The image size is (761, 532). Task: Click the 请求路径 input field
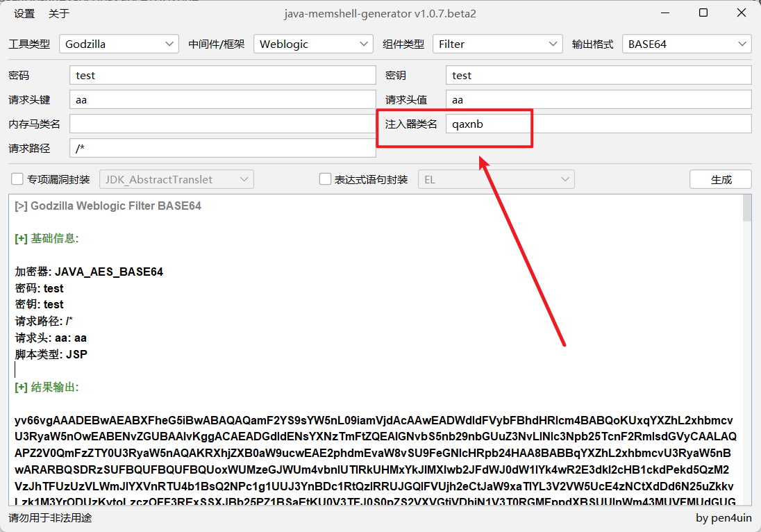point(223,148)
